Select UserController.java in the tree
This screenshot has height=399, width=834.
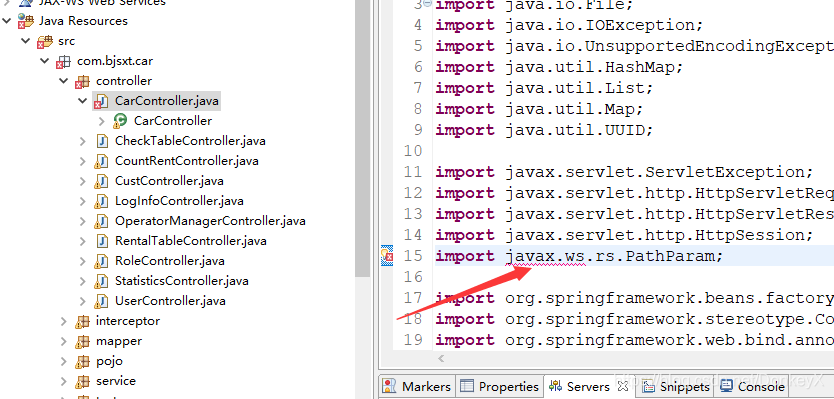click(x=170, y=301)
